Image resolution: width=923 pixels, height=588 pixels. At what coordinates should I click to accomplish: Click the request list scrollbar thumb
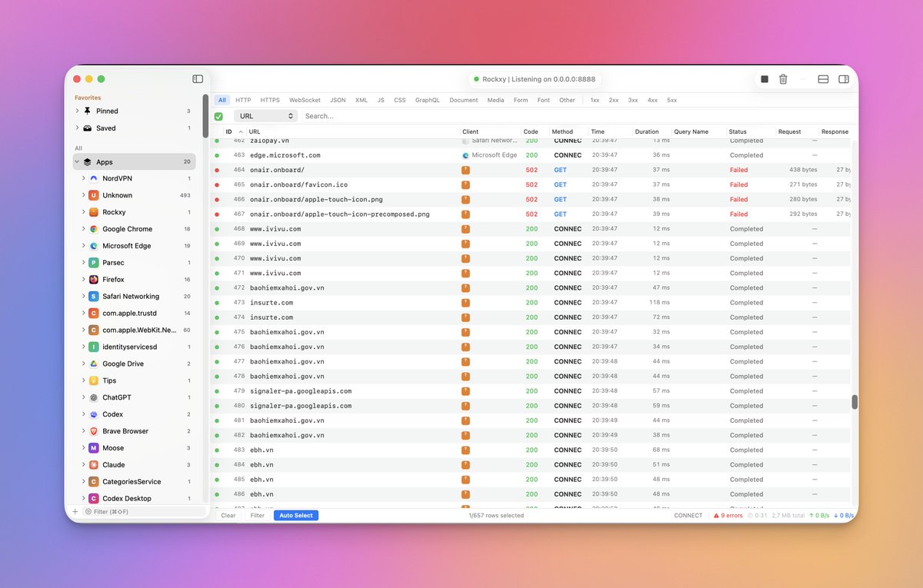pyautogui.click(x=855, y=403)
